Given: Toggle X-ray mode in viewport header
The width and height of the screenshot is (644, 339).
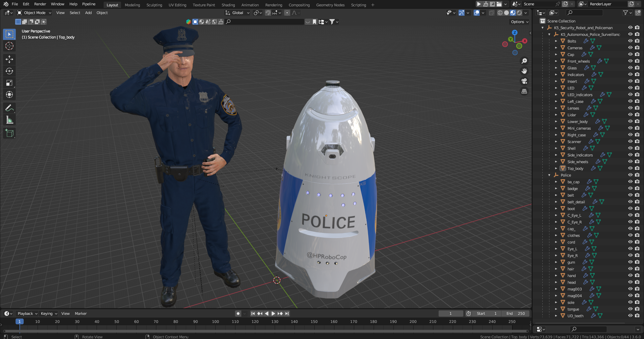Looking at the screenshot, I should 491,13.
